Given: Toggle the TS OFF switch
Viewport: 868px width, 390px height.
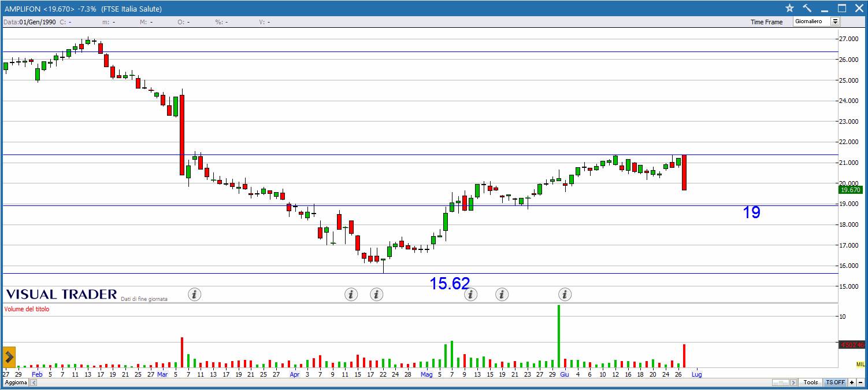Looking at the screenshot, I should tap(835, 382).
